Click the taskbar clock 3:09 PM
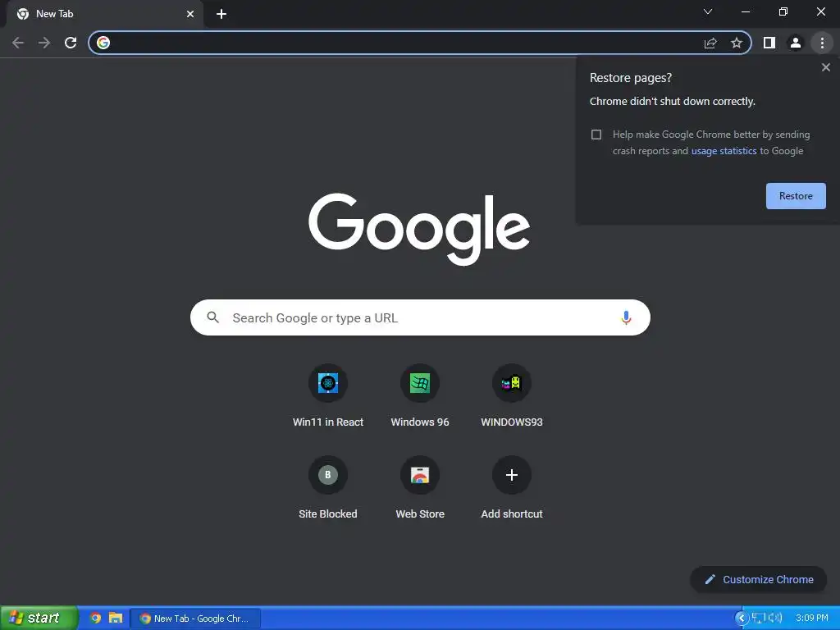840x630 pixels. click(x=811, y=619)
